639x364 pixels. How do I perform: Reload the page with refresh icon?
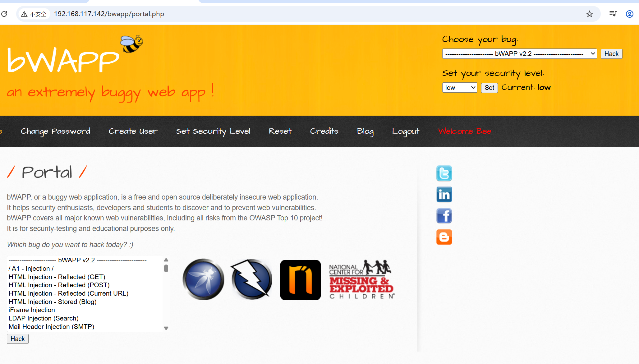tap(4, 14)
